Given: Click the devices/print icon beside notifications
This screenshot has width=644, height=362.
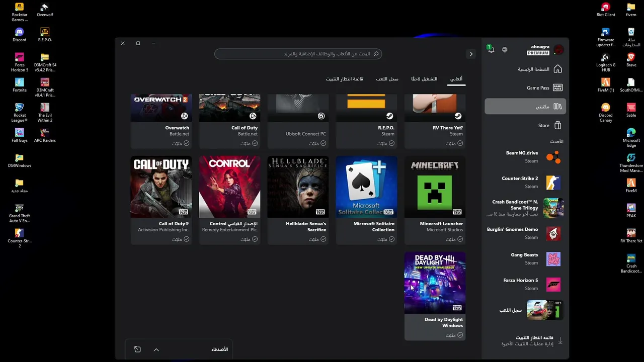Looking at the screenshot, I should pyautogui.click(x=505, y=49).
